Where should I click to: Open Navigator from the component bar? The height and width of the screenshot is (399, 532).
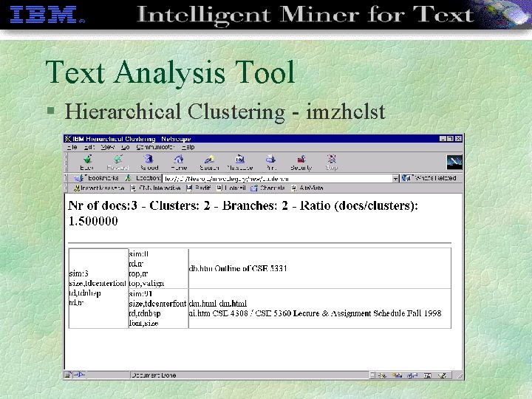pyautogui.click(x=382, y=375)
